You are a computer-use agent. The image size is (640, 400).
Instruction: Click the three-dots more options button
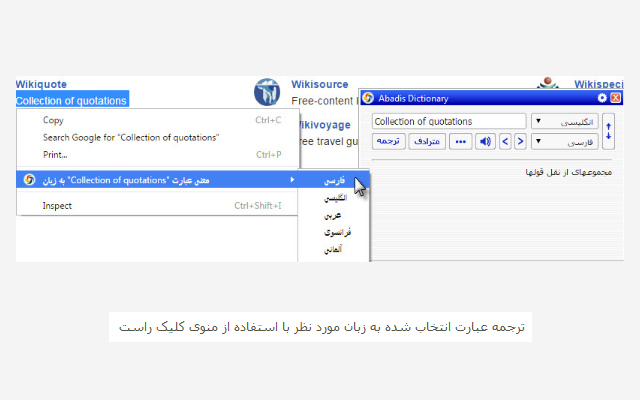tap(460, 142)
